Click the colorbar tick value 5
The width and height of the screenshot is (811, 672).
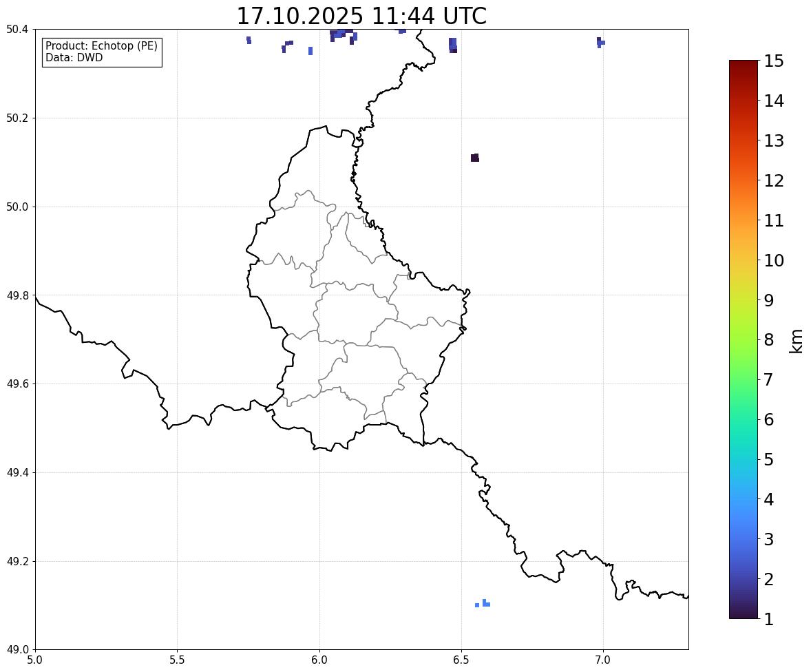769,459
